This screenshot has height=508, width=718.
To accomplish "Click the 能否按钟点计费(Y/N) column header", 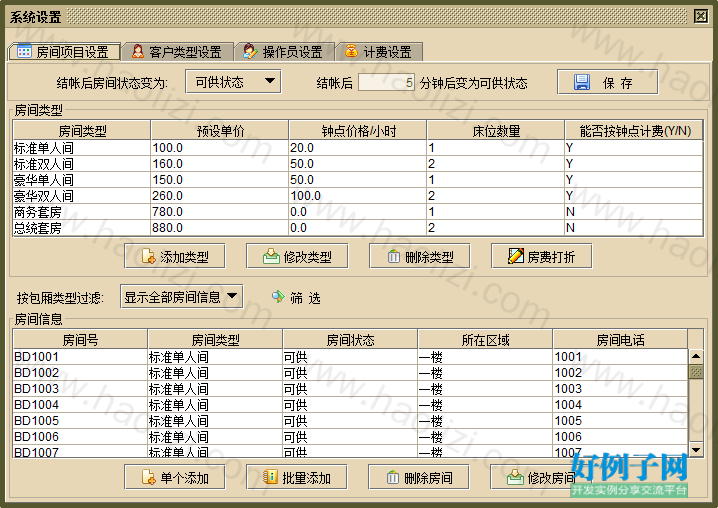I will [x=634, y=131].
